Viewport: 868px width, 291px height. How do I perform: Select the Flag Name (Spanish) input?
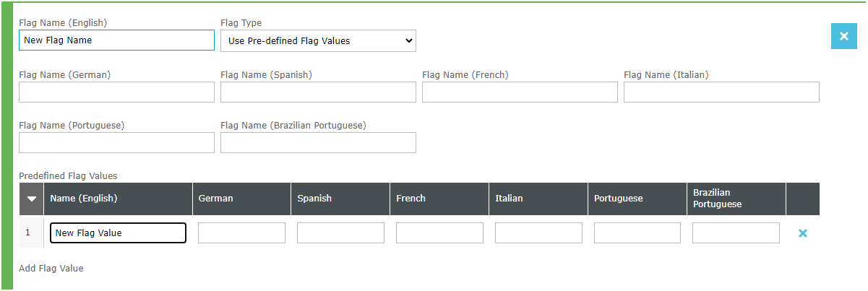pyautogui.click(x=318, y=92)
